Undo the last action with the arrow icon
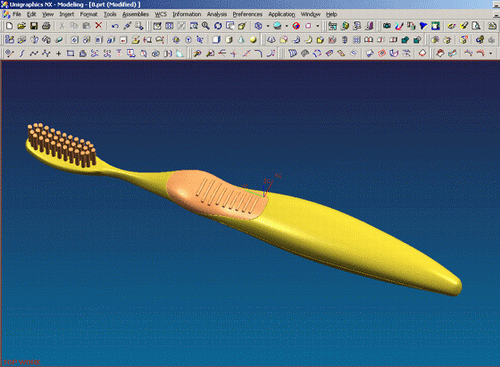The image size is (500, 367). click(115, 26)
